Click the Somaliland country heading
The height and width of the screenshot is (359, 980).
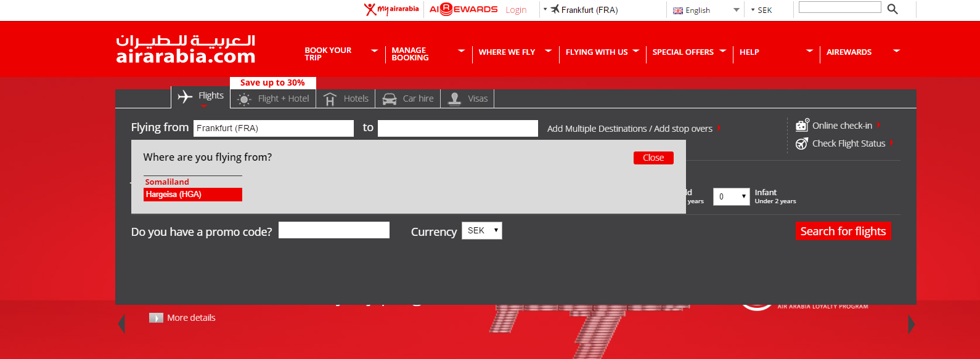[167, 182]
